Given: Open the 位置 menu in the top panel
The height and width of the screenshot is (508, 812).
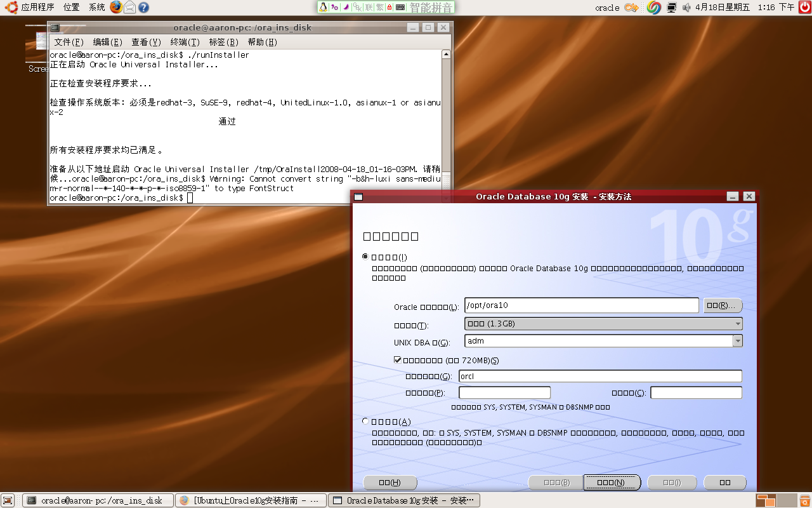Looking at the screenshot, I should click(x=72, y=8).
